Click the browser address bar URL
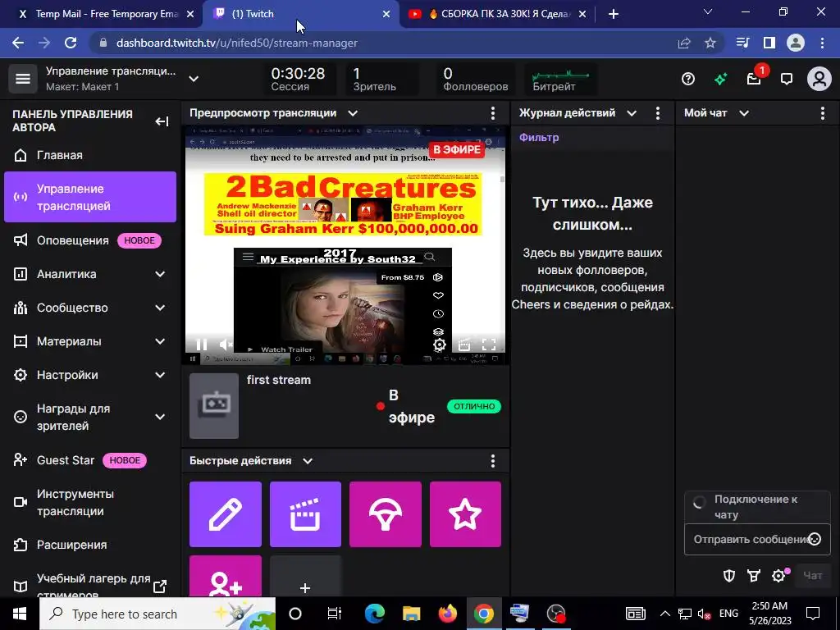Image resolution: width=840 pixels, height=630 pixels. [237, 43]
